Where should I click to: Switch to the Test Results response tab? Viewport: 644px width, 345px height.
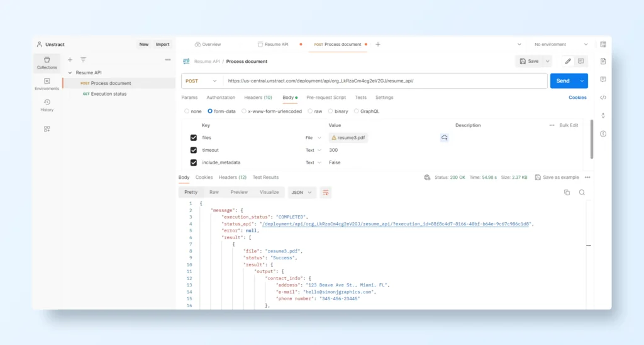(x=265, y=178)
